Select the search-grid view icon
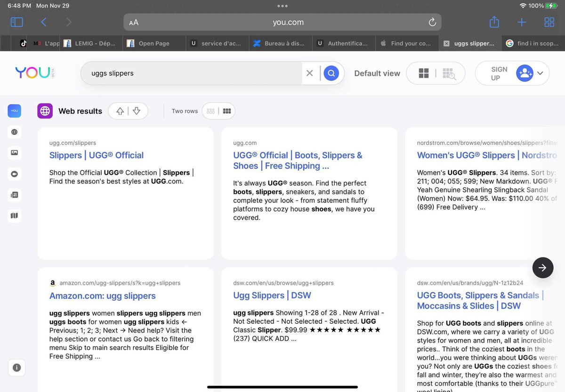This screenshot has height=392, width=565. coord(449,73)
